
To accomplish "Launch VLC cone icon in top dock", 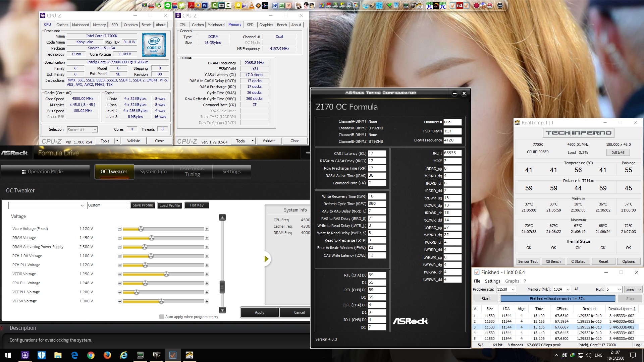I will pos(251,5).
